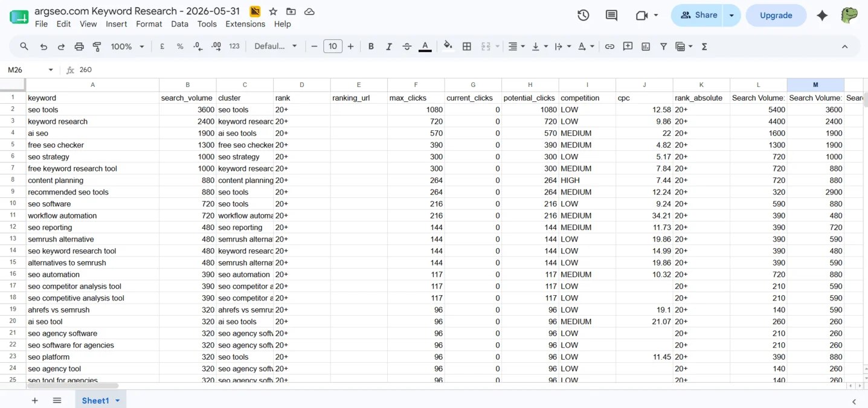The height and width of the screenshot is (408, 868).
Task: Collapse the toolbar with the chevron
Action: coord(844,46)
